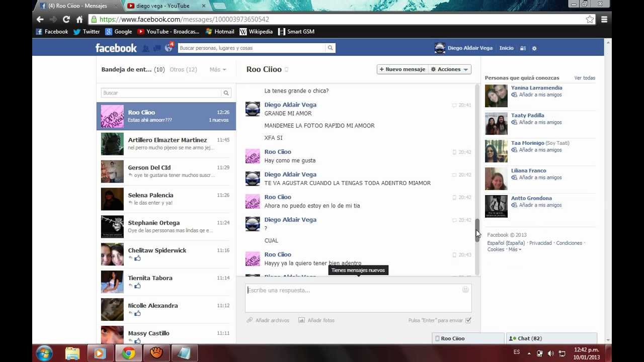The width and height of the screenshot is (644, 362).
Task: Open Chelitaw Spiderwick conversation
Action: tap(166, 254)
